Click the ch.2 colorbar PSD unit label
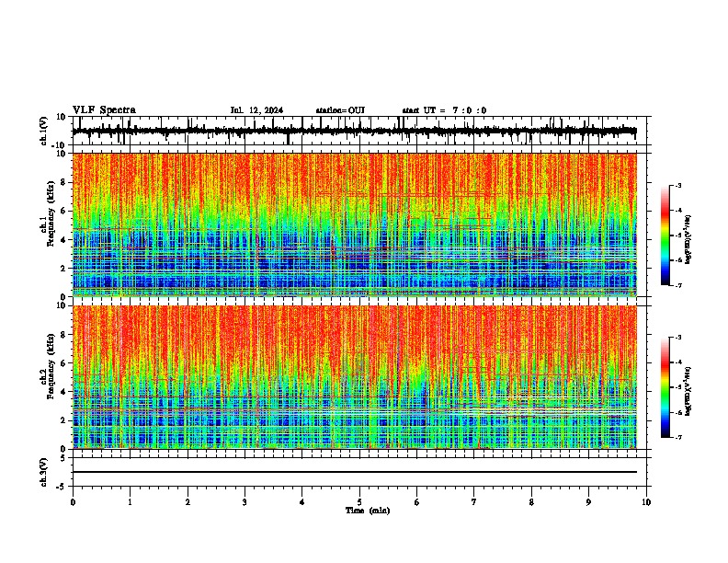Screen dimensions: 728x563 (688, 392)
